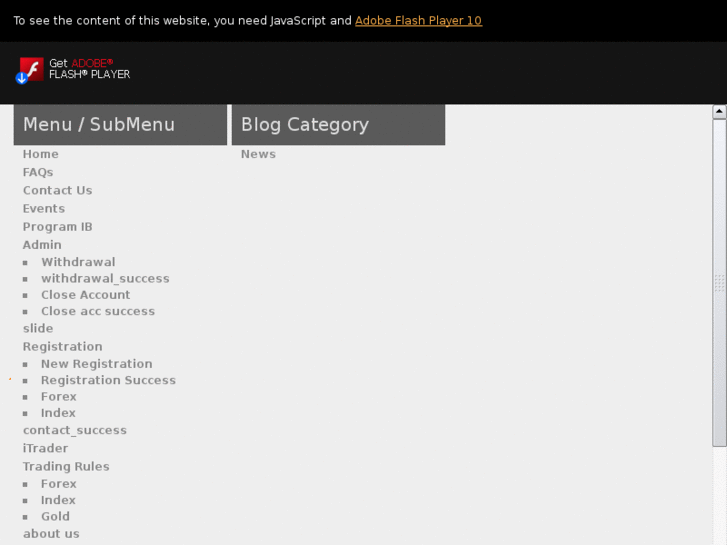Open the Close Account submenu item
Viewport: 727px width, 545px height.
click(85, 295)
